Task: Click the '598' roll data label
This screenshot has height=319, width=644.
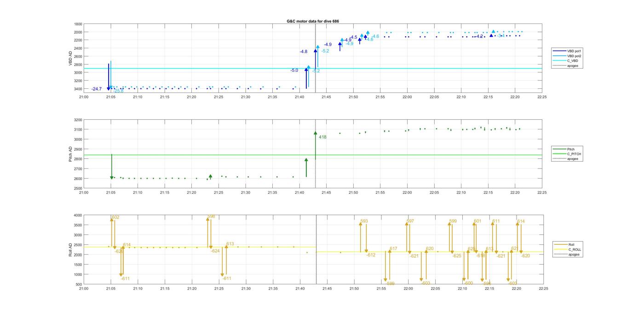Action: [211, 216]
